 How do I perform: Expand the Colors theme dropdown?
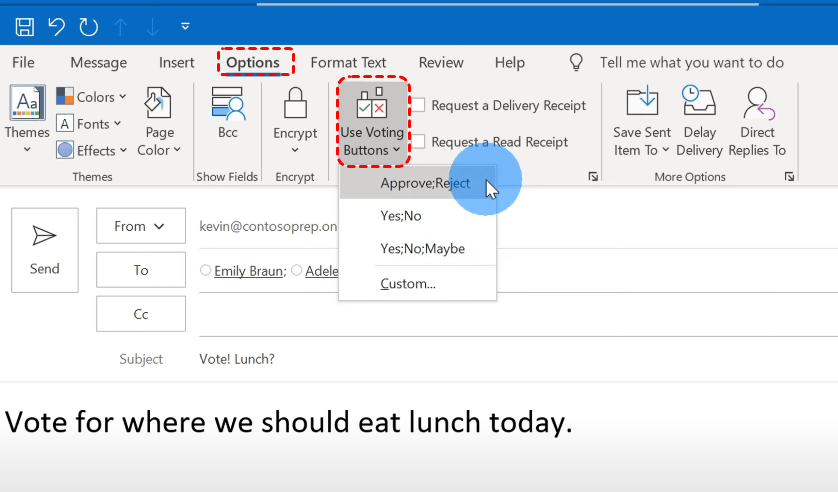pos(91,97)
